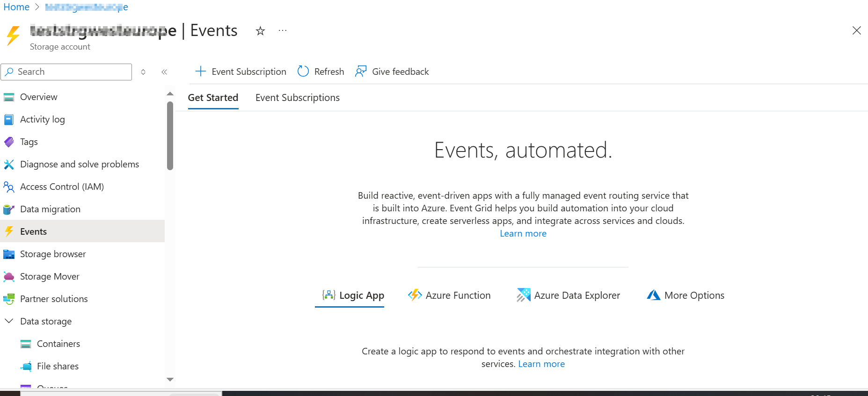Image resolution: width=868 pixels, height=396 pixels.
Task: Close the Events blade
Action: pos(857,30)
